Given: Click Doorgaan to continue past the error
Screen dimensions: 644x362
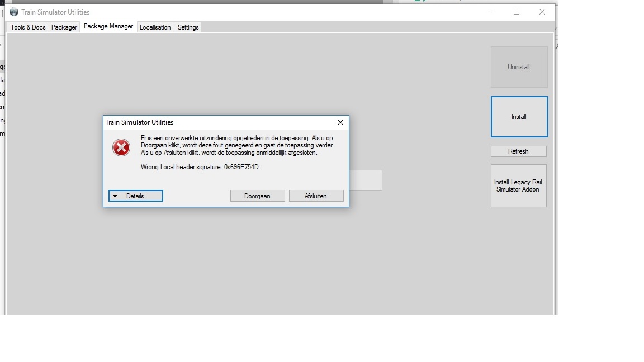Looking at the screenshot, I should tap(257, 196).
